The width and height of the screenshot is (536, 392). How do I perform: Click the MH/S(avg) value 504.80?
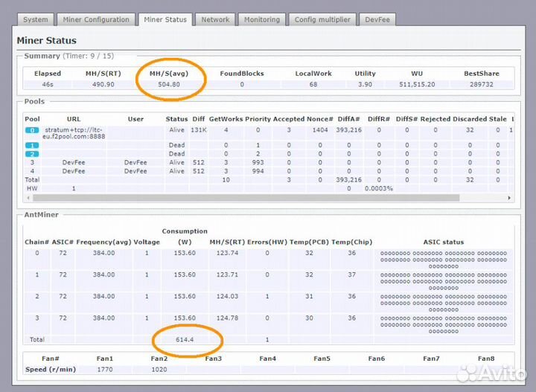(x=169, y=85)
